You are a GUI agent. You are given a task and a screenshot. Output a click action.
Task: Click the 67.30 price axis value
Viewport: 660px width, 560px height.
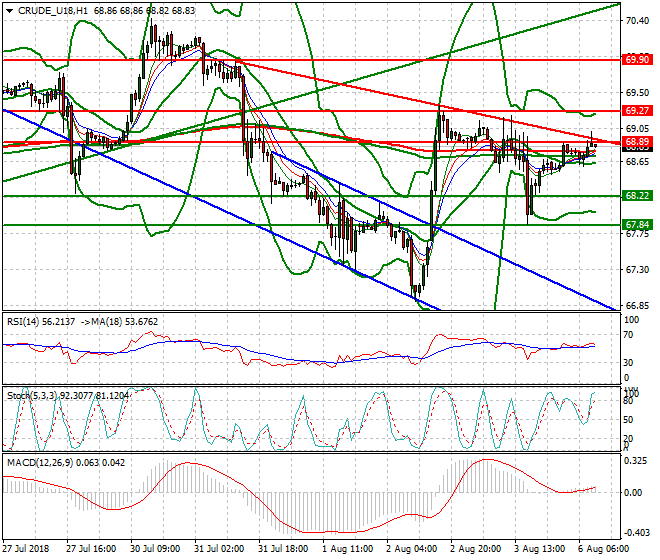pos(637,269)
